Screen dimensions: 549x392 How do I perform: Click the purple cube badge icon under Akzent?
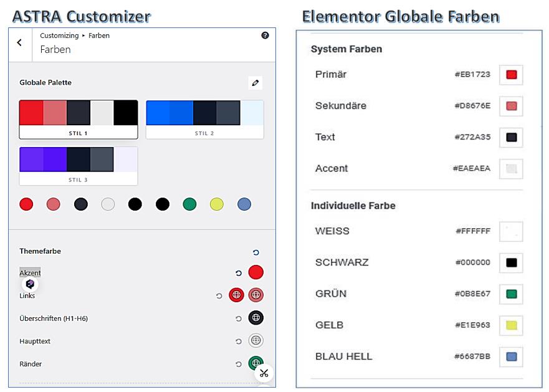[30, 284]
